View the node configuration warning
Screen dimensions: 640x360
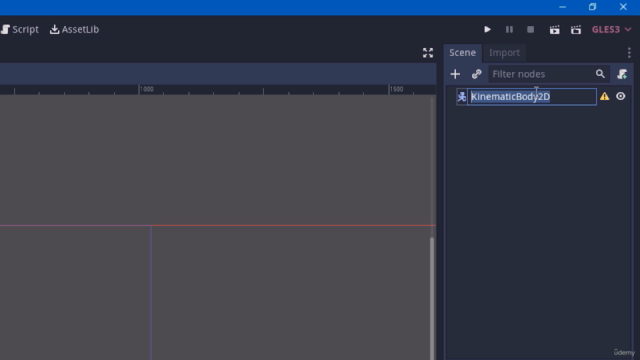604,96
